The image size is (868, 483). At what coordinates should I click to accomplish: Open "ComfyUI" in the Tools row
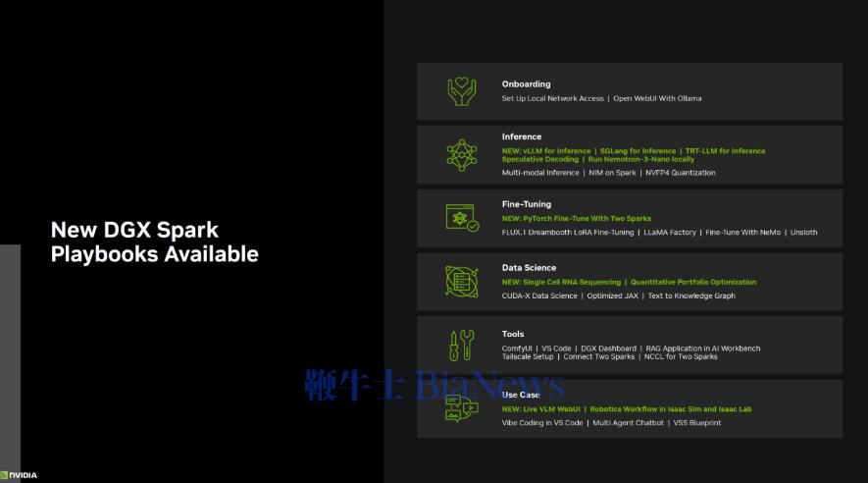[517, 349]
